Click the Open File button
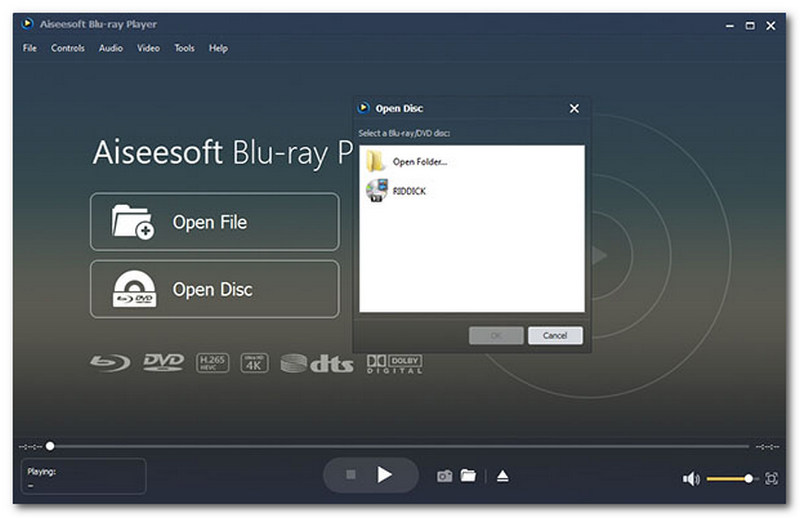 (215, 222)
